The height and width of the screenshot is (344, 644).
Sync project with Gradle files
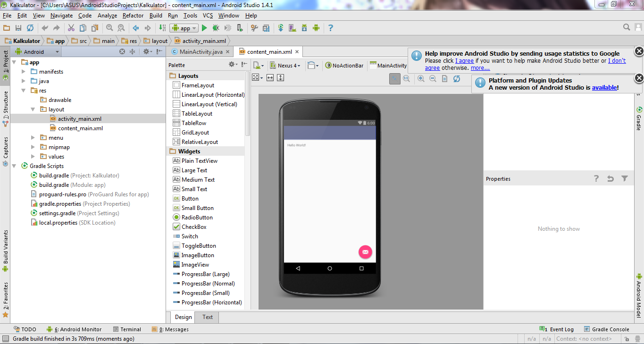pos(281,28)
